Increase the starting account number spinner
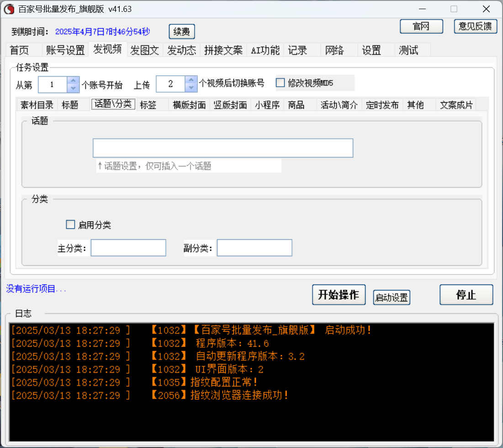This screenshot has height=448, width=503. click(73, 80)
